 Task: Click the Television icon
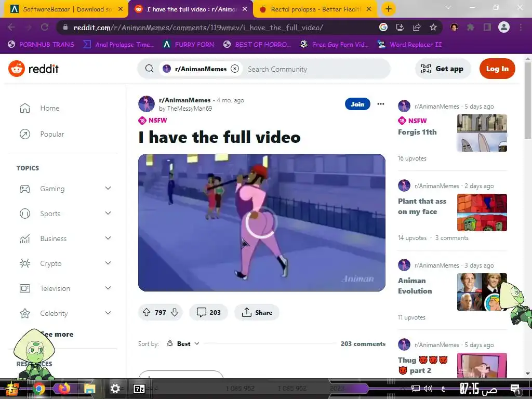pos(25,288)
